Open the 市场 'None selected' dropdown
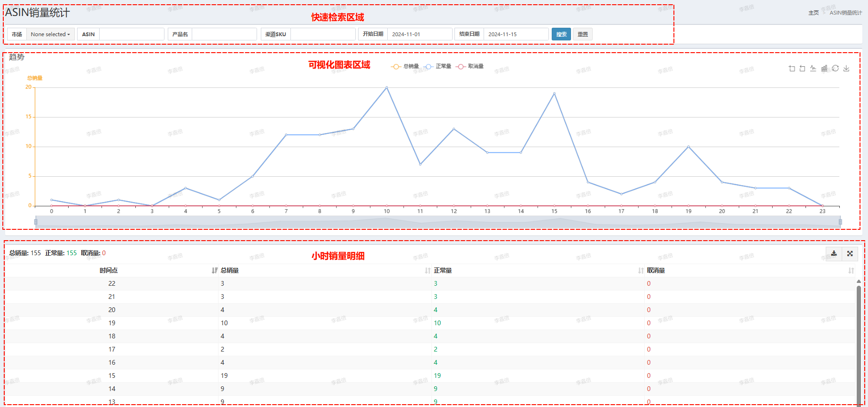Viewport: 868px width, 407px height. coord(50,34)
